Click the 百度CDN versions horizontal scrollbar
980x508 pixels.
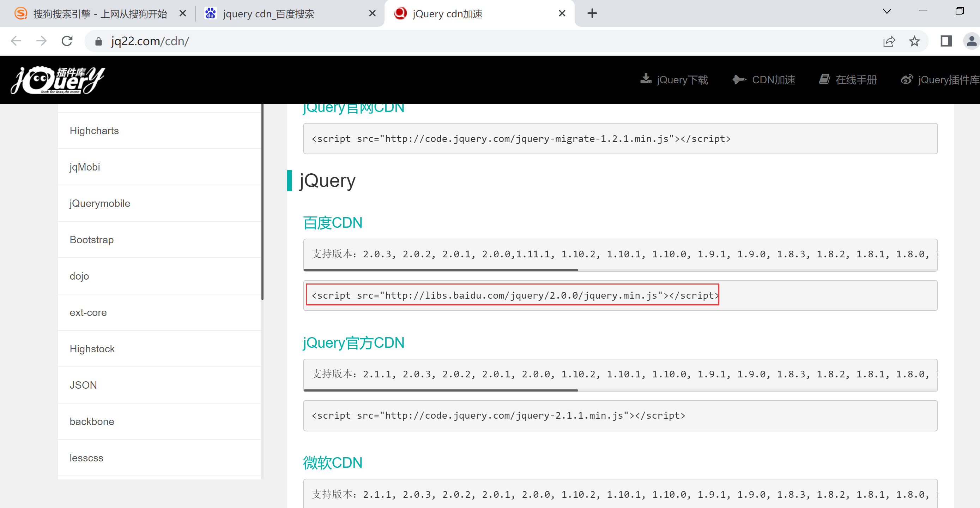point(441,270)
